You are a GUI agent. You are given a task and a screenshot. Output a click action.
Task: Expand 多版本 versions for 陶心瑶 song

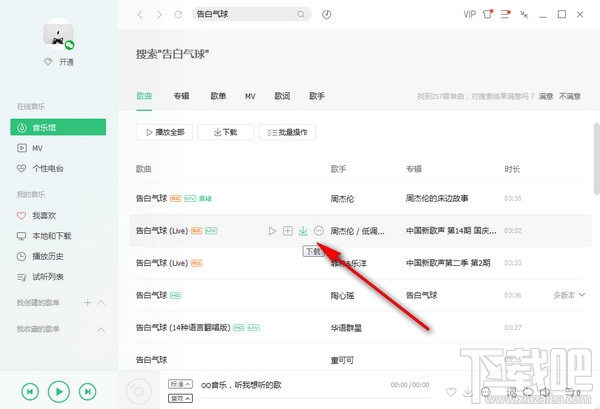(x=569, y=295)
